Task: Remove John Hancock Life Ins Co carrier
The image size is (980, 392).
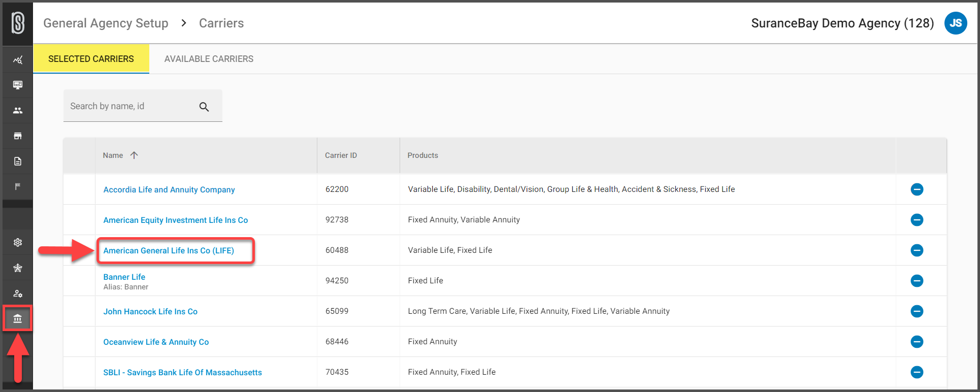Action: click(x=917, y=311)
